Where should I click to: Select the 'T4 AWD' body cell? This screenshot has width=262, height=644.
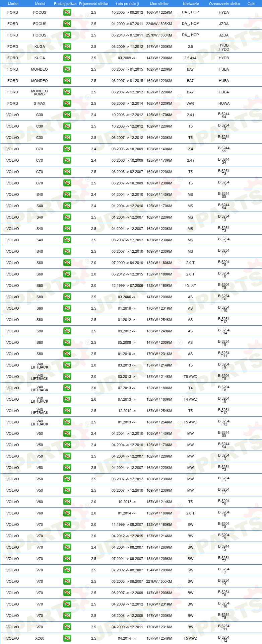[x=190, y=399]
